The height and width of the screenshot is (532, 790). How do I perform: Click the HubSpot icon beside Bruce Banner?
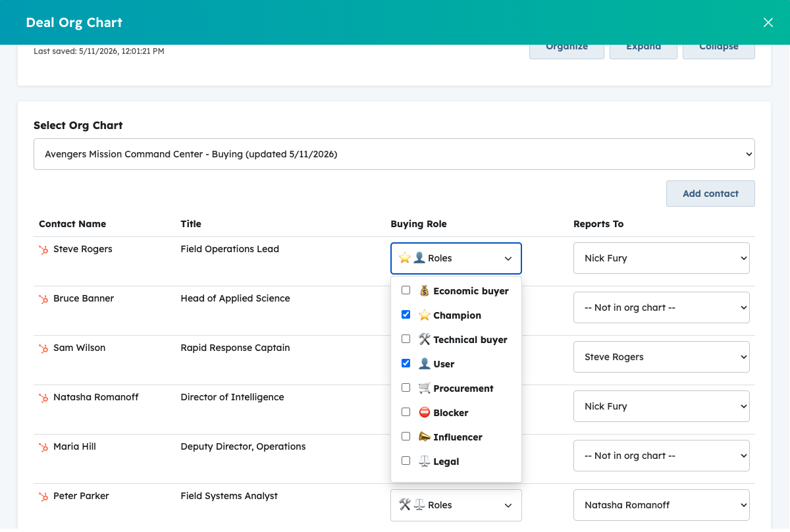43,300
